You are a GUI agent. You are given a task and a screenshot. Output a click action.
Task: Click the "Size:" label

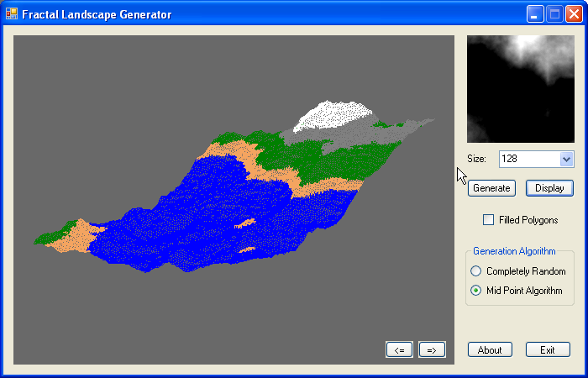coord(476,159)
